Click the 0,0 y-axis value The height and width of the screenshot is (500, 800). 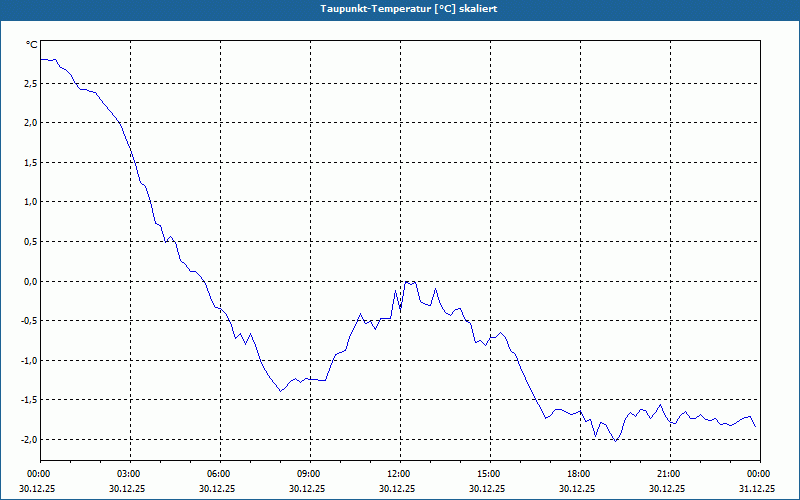point(30,281)
